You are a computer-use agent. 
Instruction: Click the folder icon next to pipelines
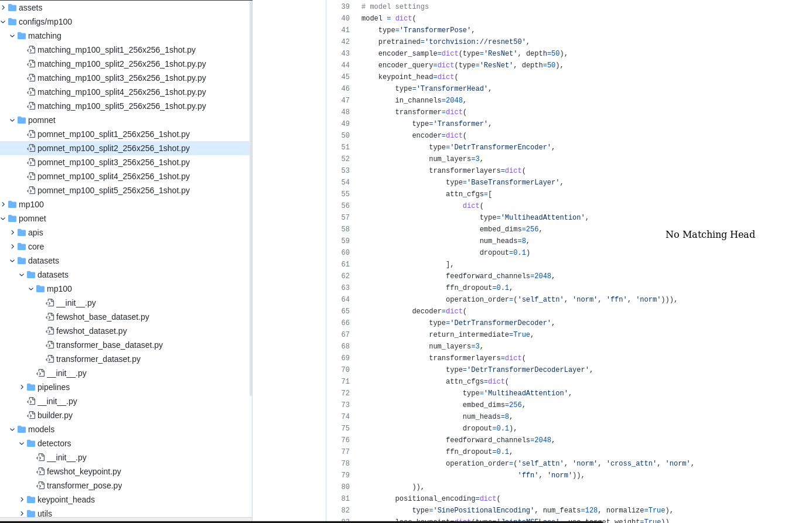[30, 387]
